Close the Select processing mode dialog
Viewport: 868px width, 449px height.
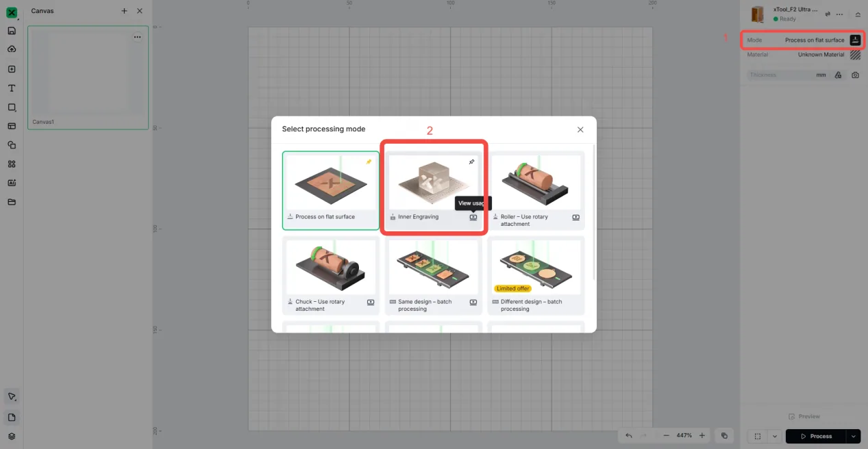point(580,129)
